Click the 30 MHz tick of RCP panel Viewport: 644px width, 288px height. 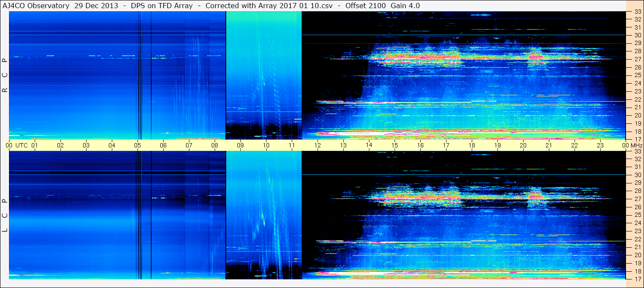[x=638, y=35]
